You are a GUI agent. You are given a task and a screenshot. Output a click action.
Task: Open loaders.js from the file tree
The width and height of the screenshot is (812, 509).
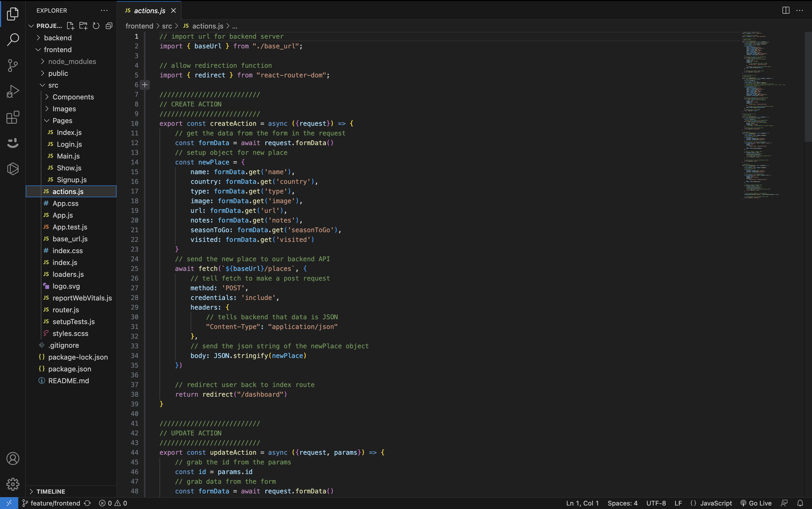point(68,274)
